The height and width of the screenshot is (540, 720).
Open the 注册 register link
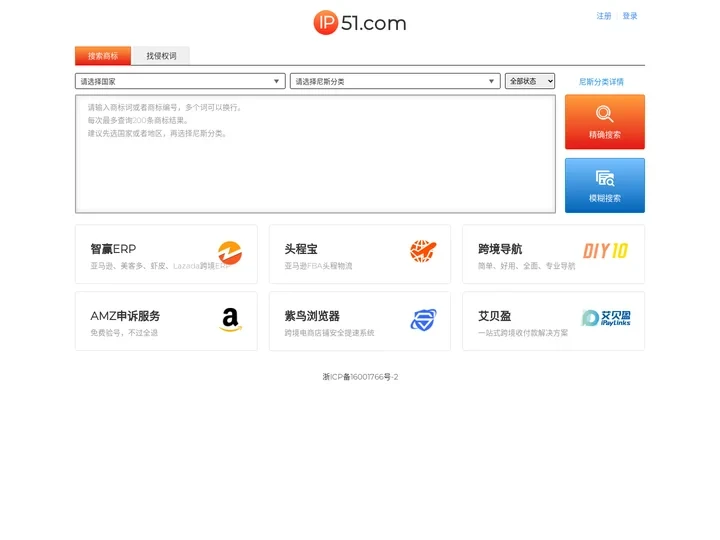(603, 16)
